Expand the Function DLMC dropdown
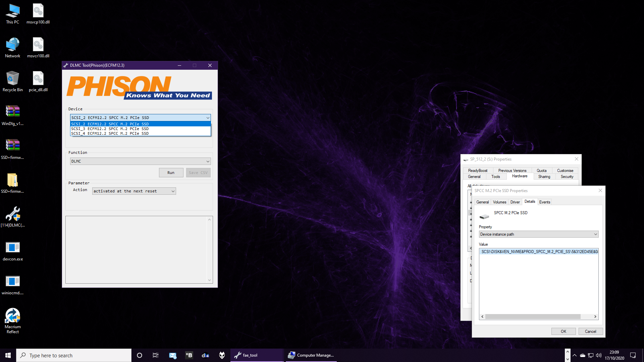The height and width of the screenshot is (362, 644). click(x=140, y=161)
